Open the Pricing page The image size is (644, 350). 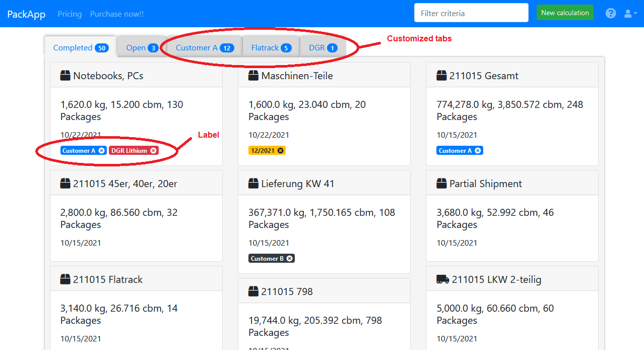coord(70,14)
